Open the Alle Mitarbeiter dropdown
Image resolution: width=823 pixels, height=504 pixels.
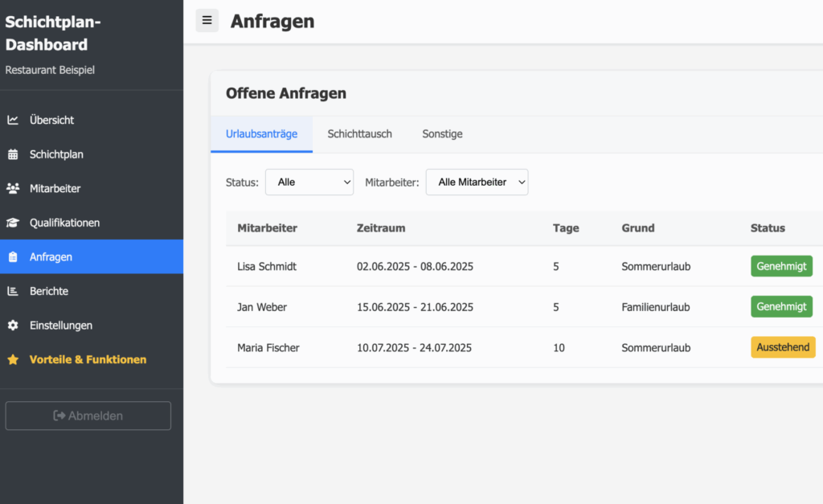477,182
